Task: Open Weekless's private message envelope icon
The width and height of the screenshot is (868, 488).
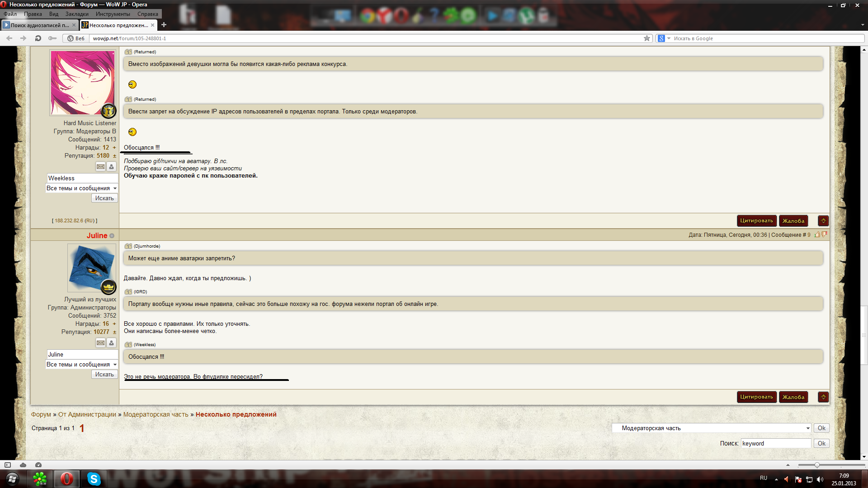Action: (x=100, y=167)
